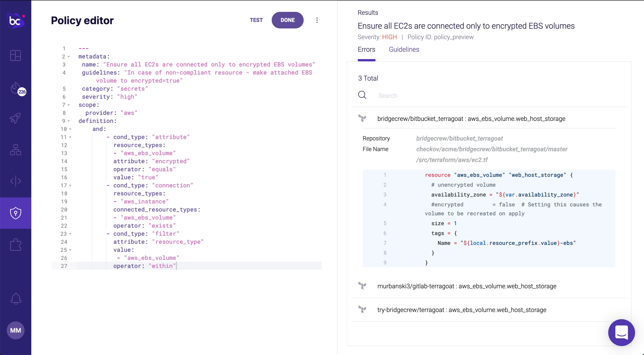Collapse the metadata block on line 2
Image resolution: width=644 pixels, height=355 pixels.
69,57
